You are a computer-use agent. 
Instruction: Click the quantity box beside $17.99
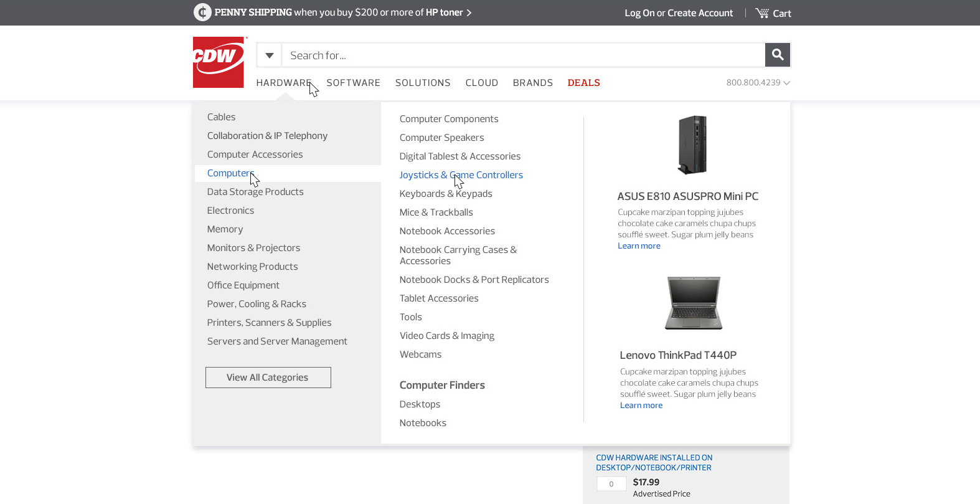[x=611, y=484]
